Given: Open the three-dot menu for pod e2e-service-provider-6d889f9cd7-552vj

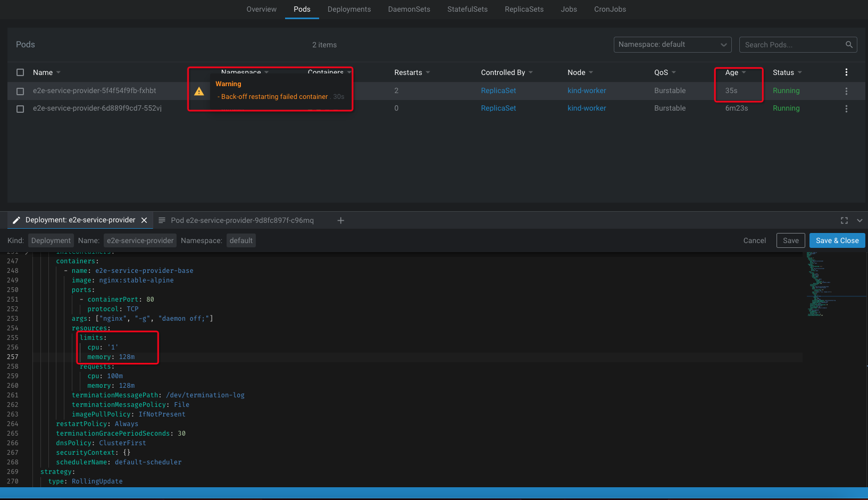Looking at the screenshot, I should pyautogui.click(x=846, y=109).
